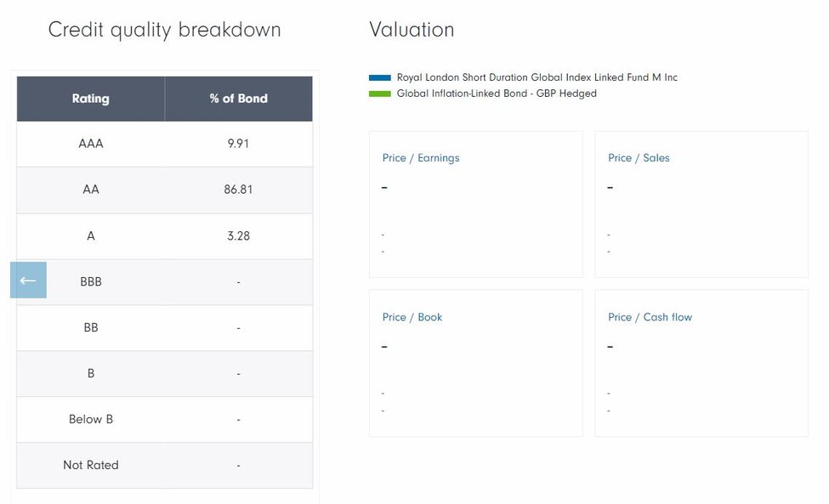Select the Rating column header
Image resolution: width=829 pixels, height=504 pixels.
tap(91, 99)
